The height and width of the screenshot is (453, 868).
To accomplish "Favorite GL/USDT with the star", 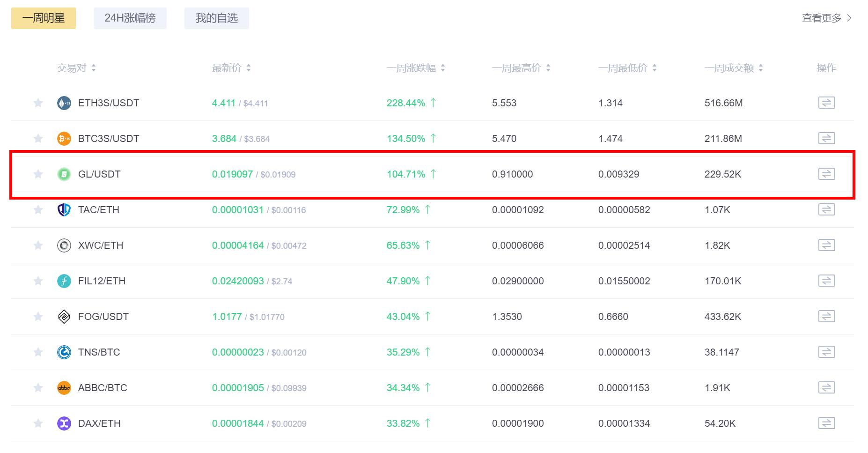I will click(x=38, y=174).
